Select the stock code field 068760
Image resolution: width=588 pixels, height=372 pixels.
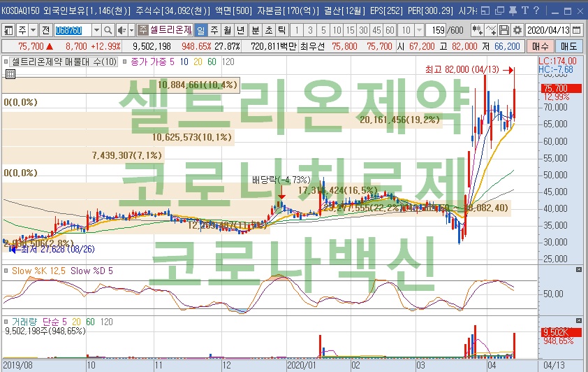[73, 30]
